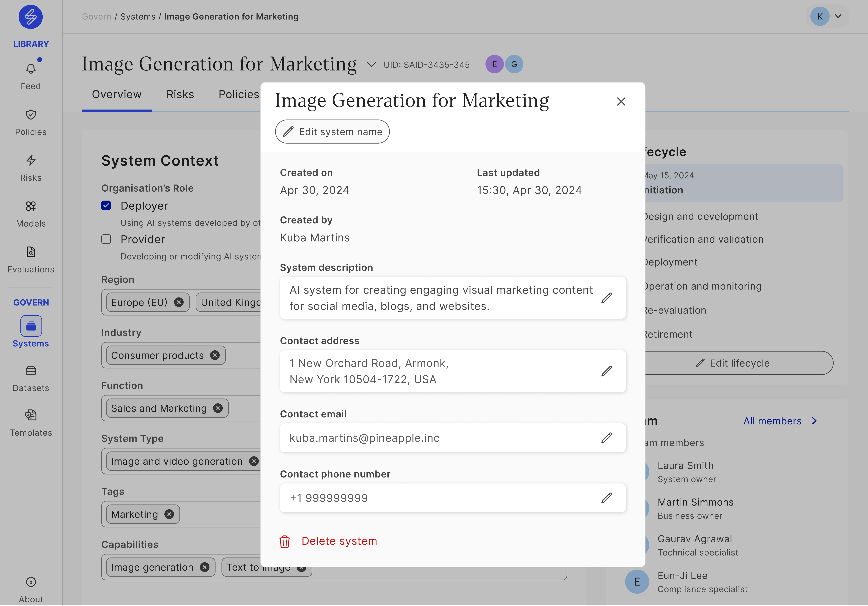Open the Feed notifications bell
868x606 pixels.
pos(31,68)
